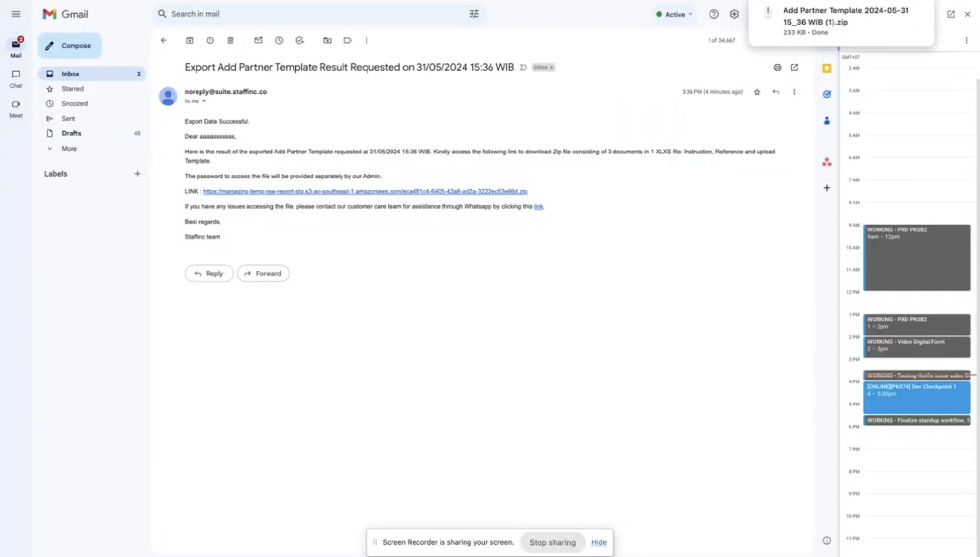Snooze this email with clock icon
The width and height of the screenshot is (980, 557).
click(x=279, y=40)
